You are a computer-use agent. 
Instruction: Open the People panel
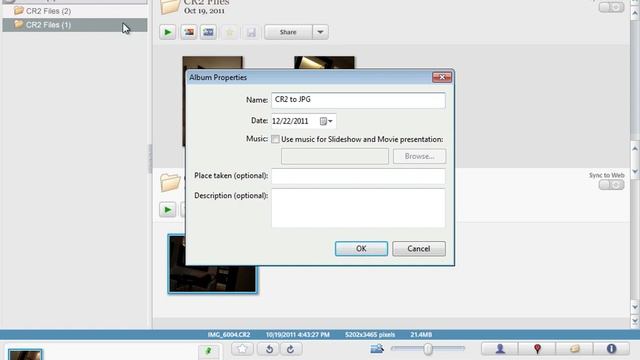(500, 349)
